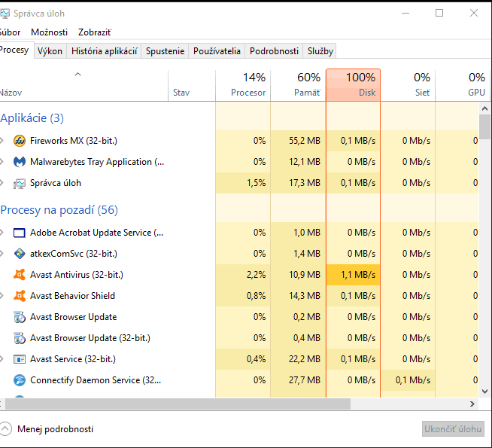Close the Správca úloh window
Screen dimensions: 492x448
(474, 14)
